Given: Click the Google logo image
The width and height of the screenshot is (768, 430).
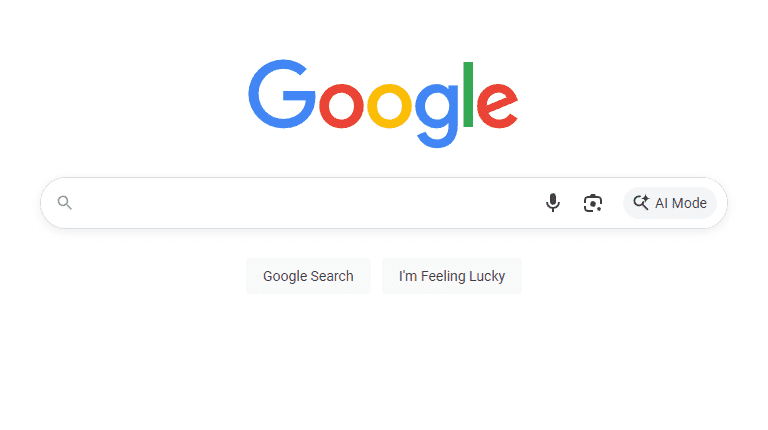Looking at the screenshot, I should pos(383,104).
